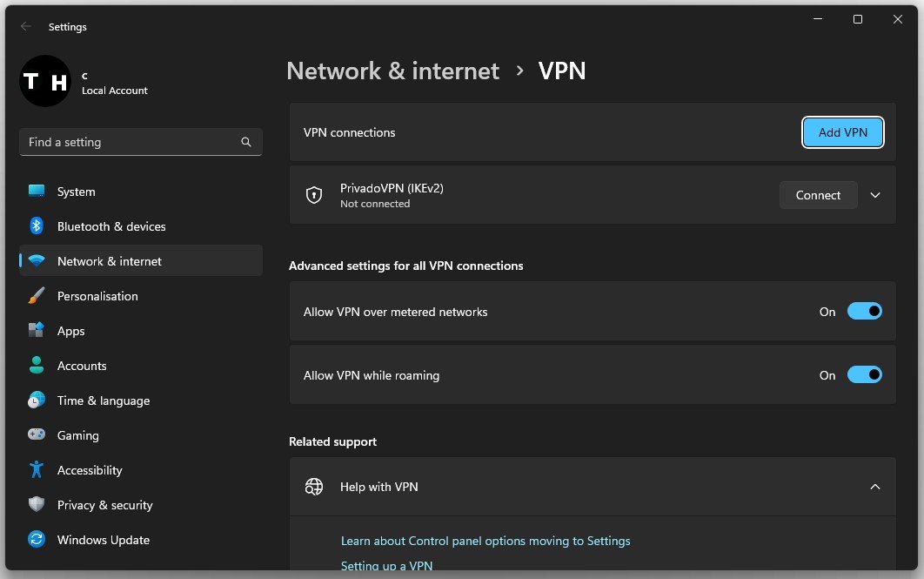Screen dimensions: 924x579
Task: Select Personalisation label in the sidebar
Action: click(x=97, y=296)
